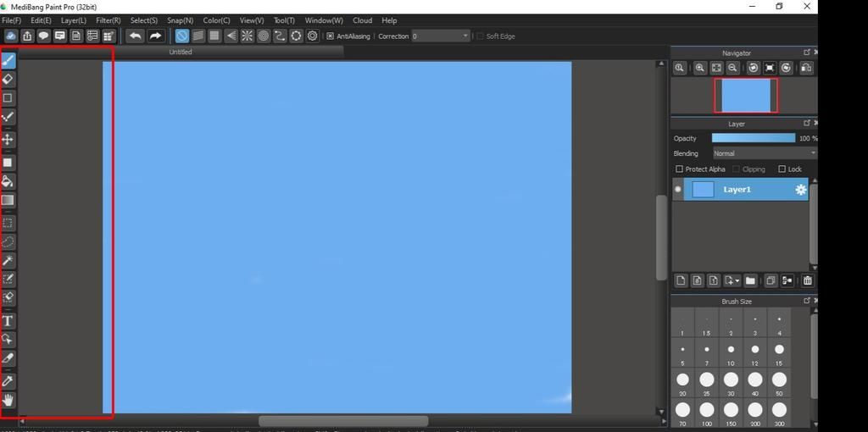Image resolution: width=868 pixels, height=432 pixels.
Task: Adjust the layer Opacity slider
Action: 754,138
